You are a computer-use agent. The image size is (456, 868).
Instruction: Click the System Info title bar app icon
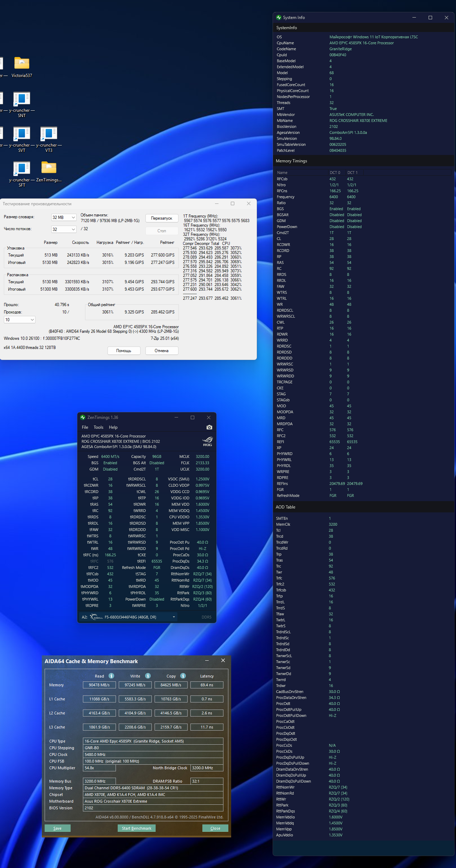[279, 18]
